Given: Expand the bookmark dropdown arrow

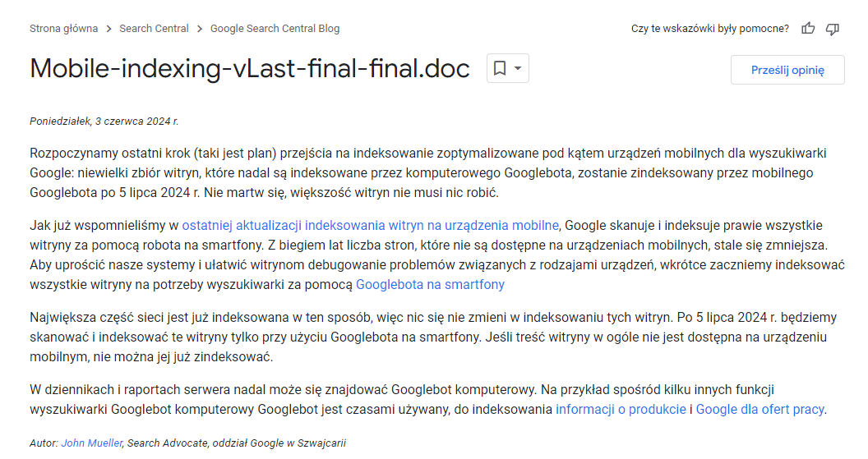Looking at the screenshot, I should point(518,69).
